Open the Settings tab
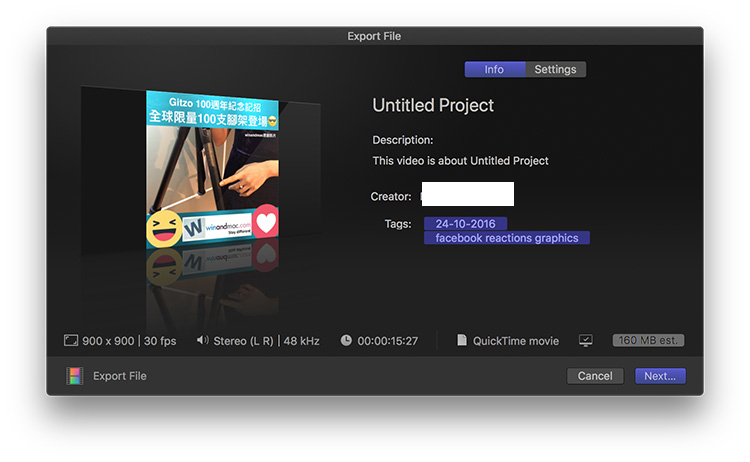Viewport: 750px width, 462px height. pos(555,70)
